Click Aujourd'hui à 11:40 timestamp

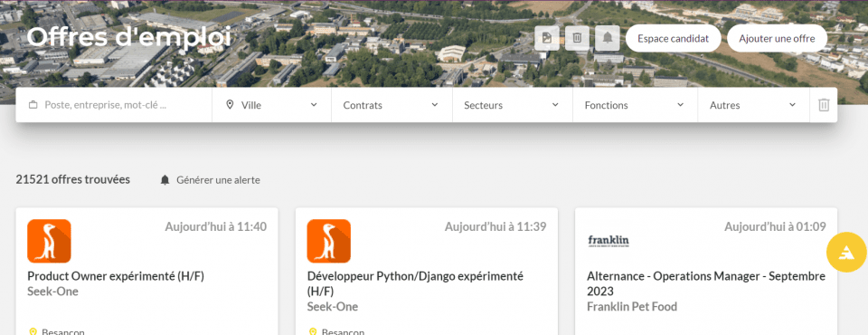pyautogui.click(x=216, y=226)
